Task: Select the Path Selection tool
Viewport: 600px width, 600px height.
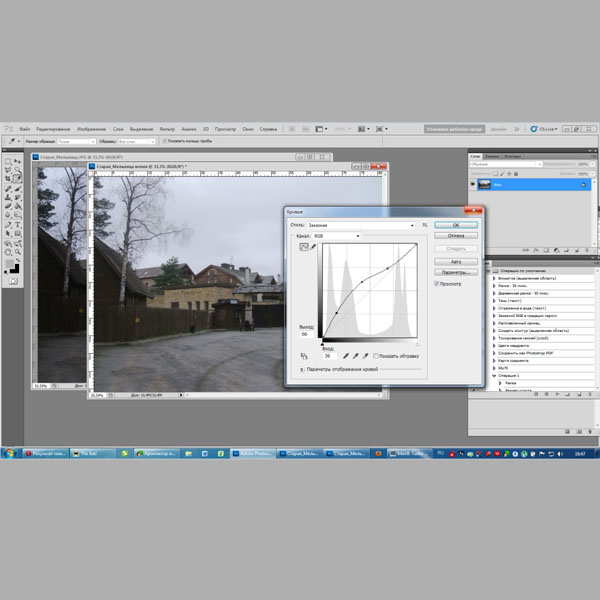Action: coord(8,234)
